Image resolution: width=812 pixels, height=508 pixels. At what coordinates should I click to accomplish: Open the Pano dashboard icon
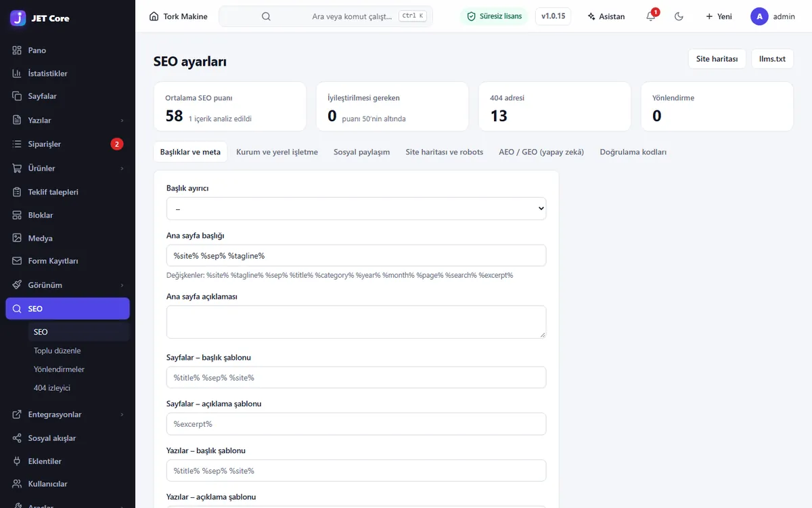(17, 50)
